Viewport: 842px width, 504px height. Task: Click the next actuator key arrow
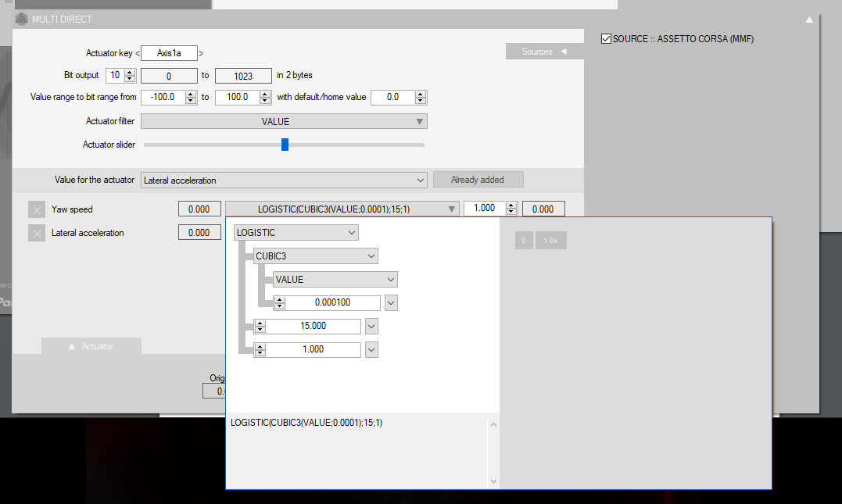tap(201, 53)
